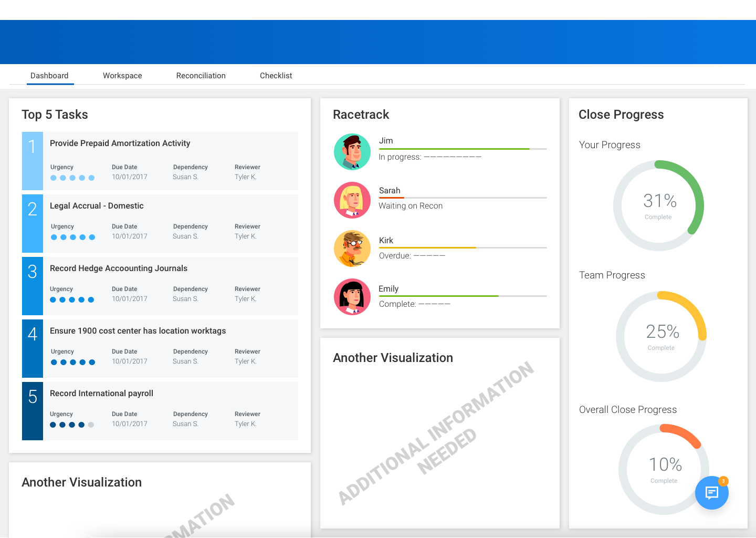Click the Overall Close Progress label

tap(628, 410)
